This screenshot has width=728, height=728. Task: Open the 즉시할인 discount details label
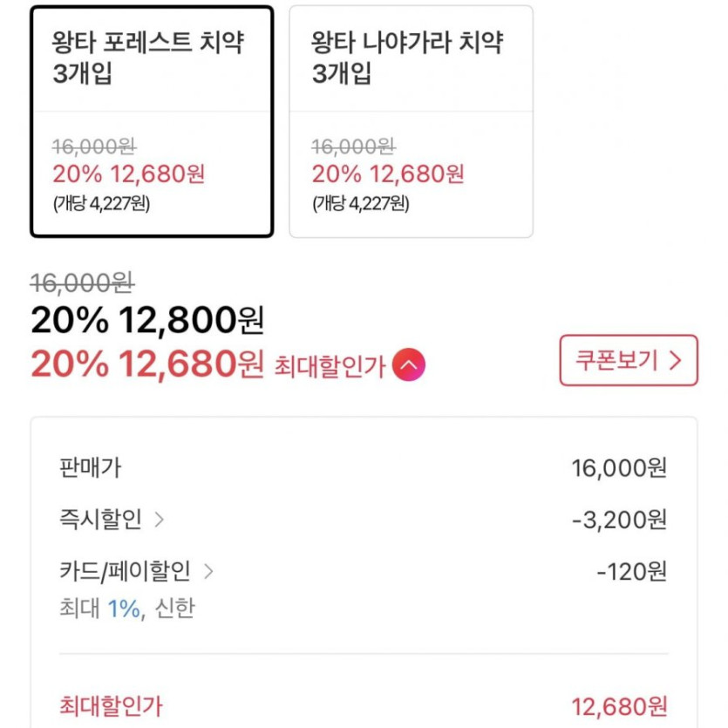[x=100, y=520]
